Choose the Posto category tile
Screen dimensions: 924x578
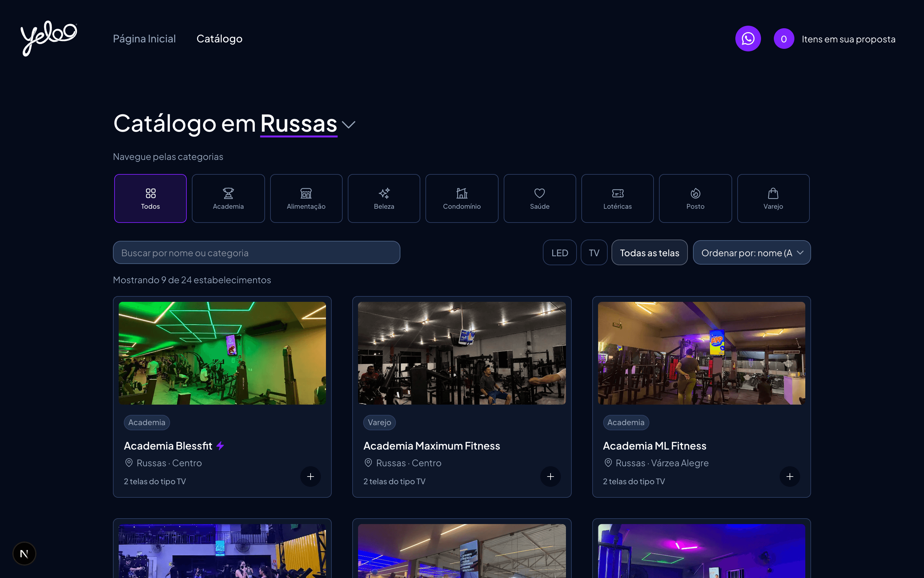(x=695, y=198)
